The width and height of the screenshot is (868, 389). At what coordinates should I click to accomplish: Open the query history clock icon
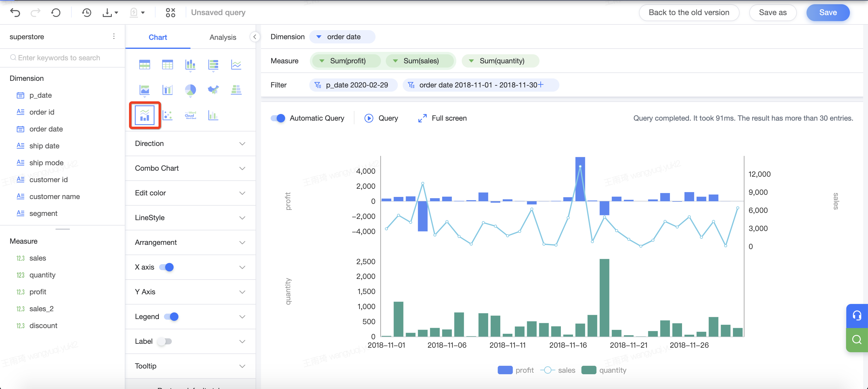pos(86,12)
